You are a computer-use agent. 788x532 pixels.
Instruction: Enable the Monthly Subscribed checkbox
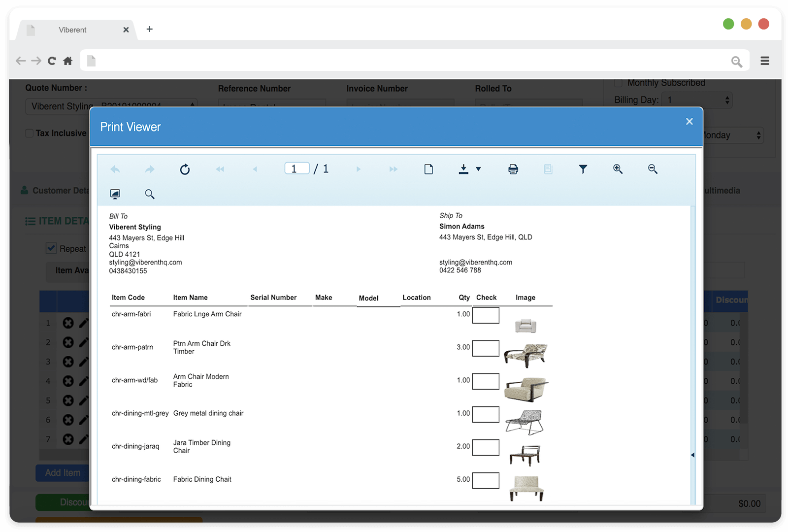point(618,83)
